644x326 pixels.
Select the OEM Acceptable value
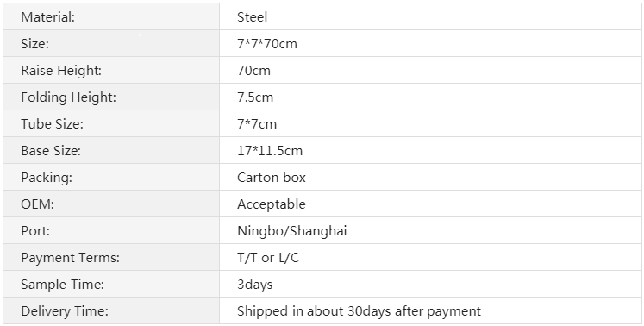coord(272,204)
